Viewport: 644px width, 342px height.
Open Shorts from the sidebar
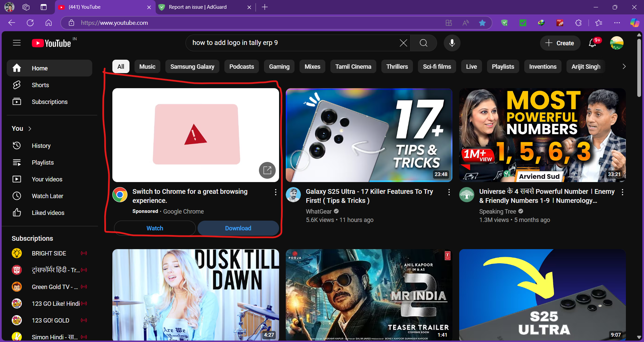pyautogui.click(x=50, y=85)
